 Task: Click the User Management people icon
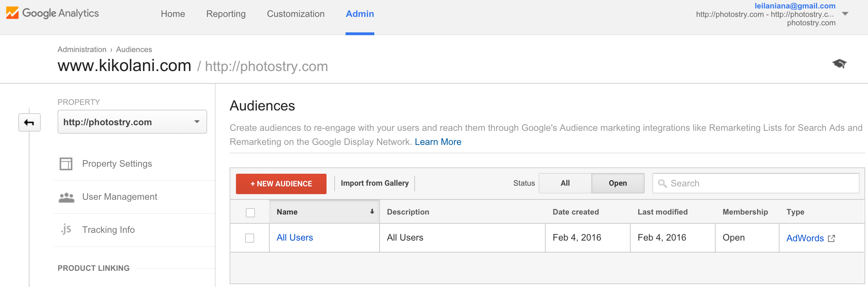pyautogui.click(x=66, y=197)
